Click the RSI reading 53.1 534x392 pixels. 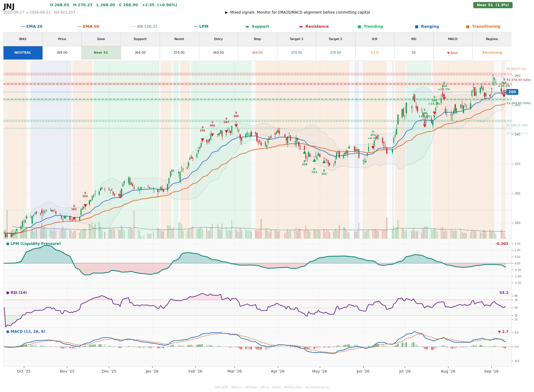coord(504,293)
